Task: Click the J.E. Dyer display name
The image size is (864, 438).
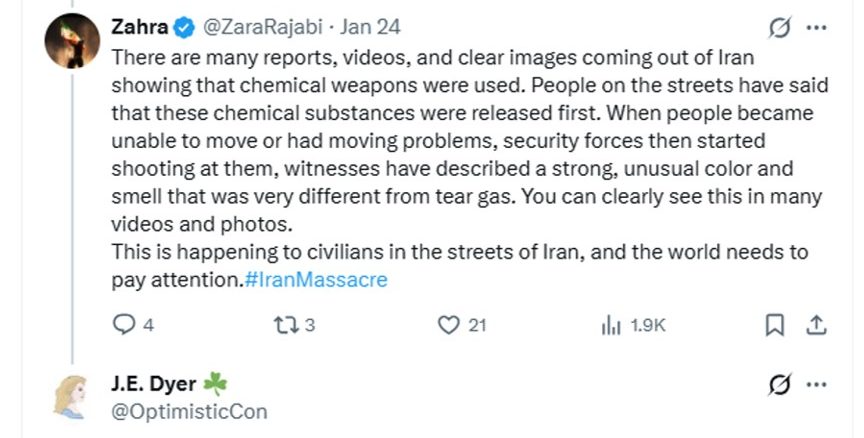Action: [x=155, y=383]
